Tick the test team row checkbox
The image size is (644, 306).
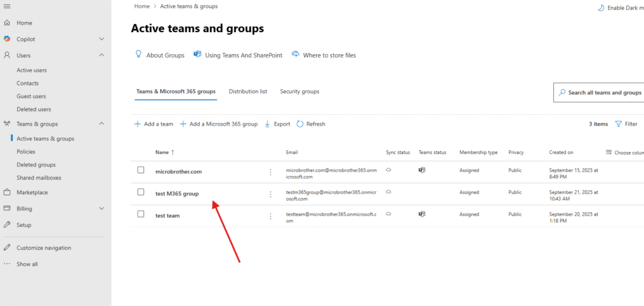(141, 215)
